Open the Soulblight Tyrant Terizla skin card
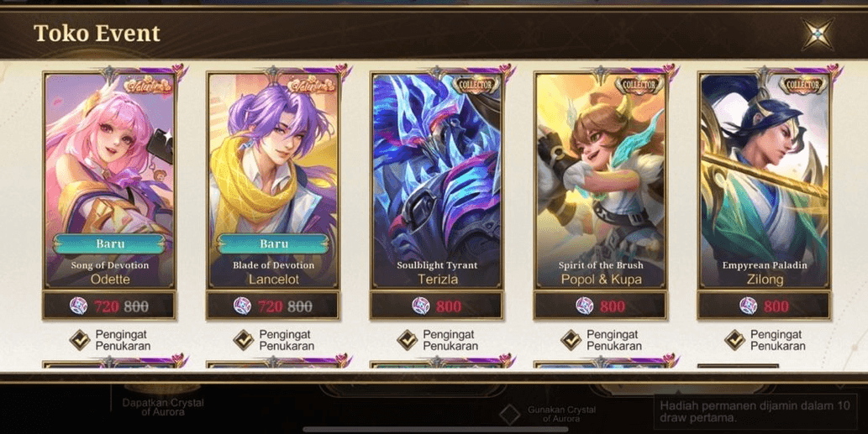The height and width of the screenshot is (434, 868). (x=437, y=180)
